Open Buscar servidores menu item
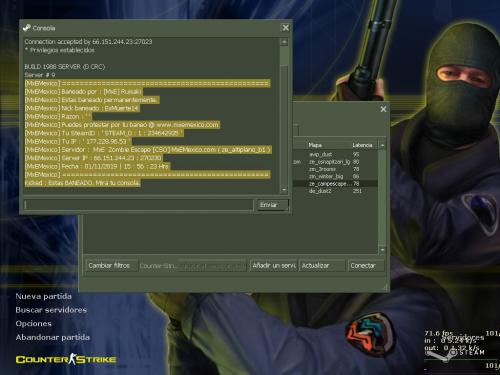 point(51,310)
